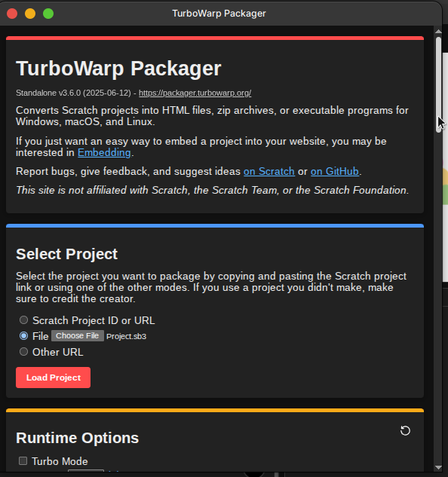The image size is (448, 477).
Task: Click the scrollbar up arrow
Action: [438, 32]
